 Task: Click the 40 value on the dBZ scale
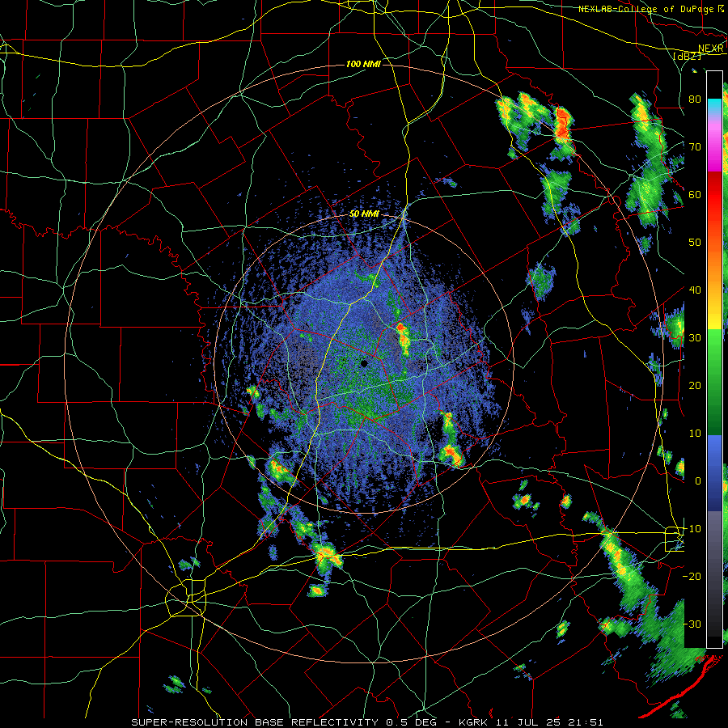[695, 290]
